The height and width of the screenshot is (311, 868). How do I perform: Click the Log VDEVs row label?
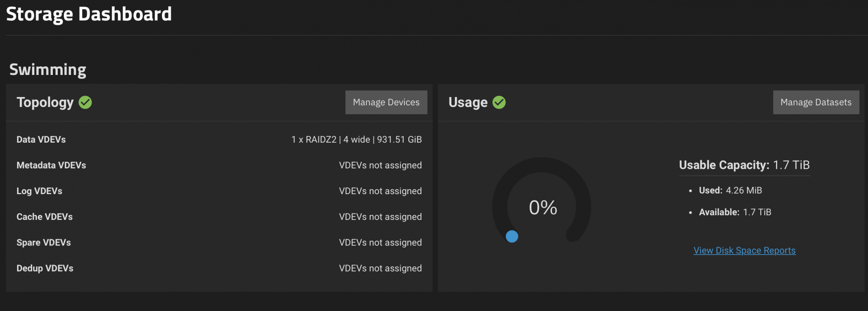click(39, 191)
